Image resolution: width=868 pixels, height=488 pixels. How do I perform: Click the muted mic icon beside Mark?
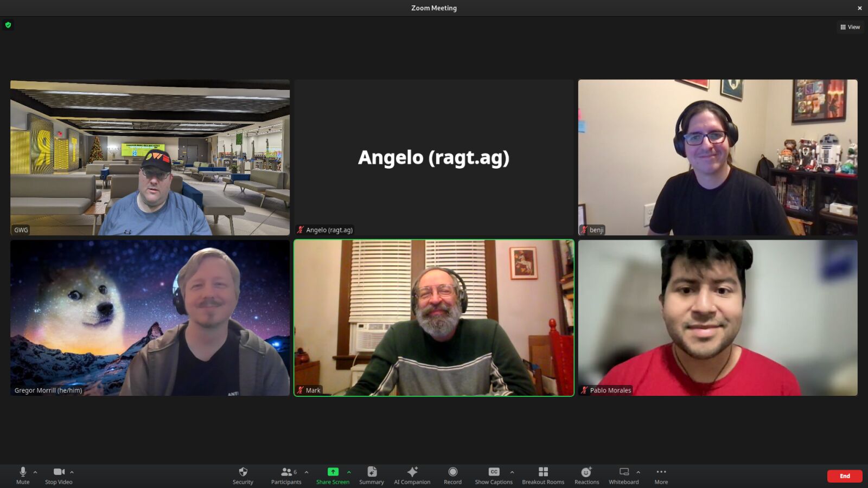(301, 390)
